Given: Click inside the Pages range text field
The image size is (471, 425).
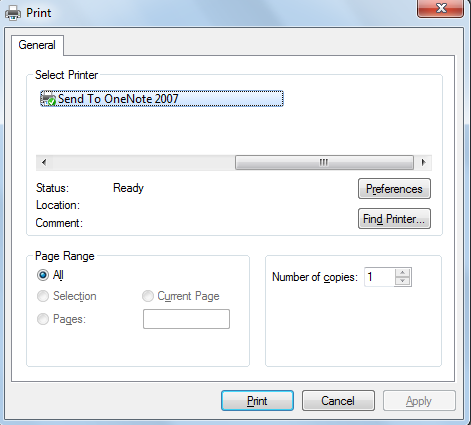Looking at the screenshot, I should pos(186,319).
